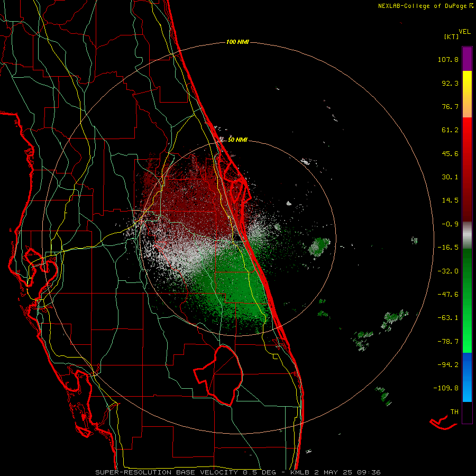Click the 50 NMI range ring label
The image size is (476, 476).
pyautogui.click(x=237, y=140)
